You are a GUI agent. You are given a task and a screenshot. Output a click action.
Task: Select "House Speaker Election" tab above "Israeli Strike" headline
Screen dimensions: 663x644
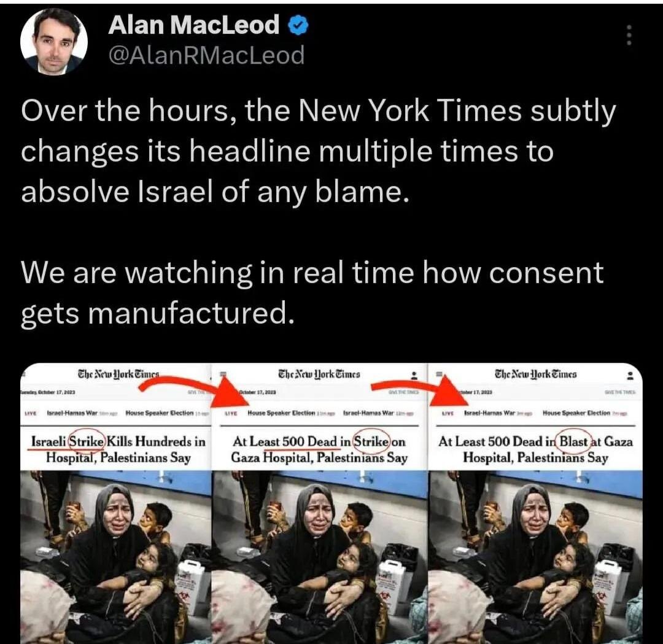click(x=160, y=413)
